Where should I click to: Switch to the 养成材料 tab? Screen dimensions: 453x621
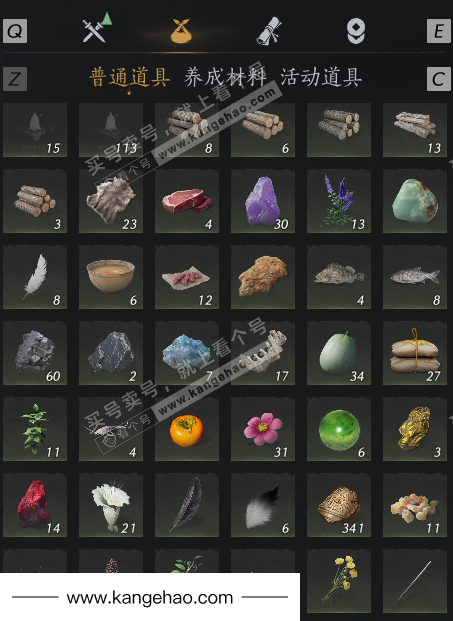coord(225,77)
